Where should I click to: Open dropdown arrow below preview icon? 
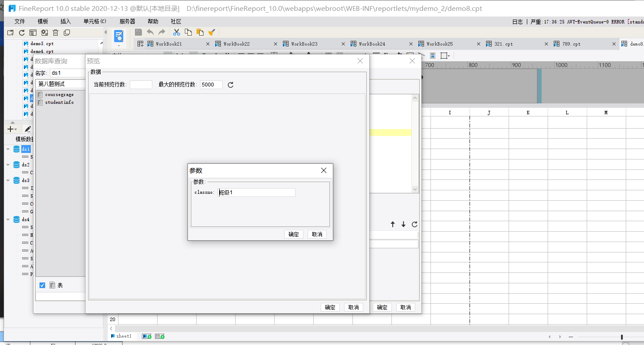[119, 45]
